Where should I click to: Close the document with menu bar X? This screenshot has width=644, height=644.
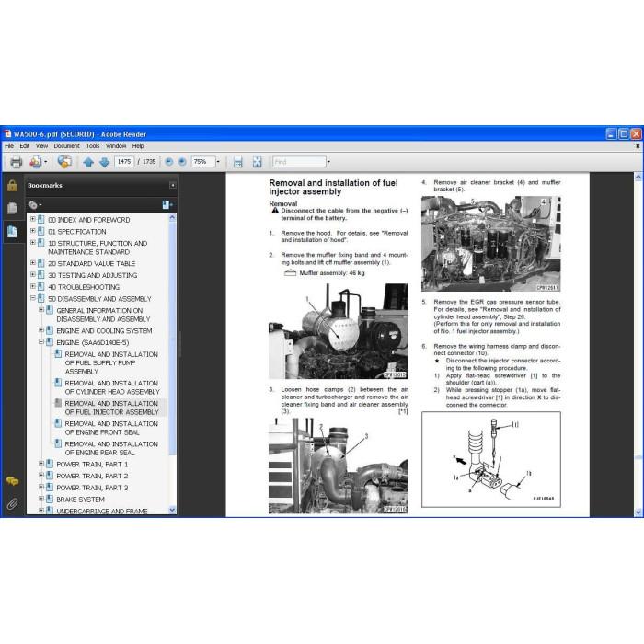pyautogui.click(x=638, y=145)
